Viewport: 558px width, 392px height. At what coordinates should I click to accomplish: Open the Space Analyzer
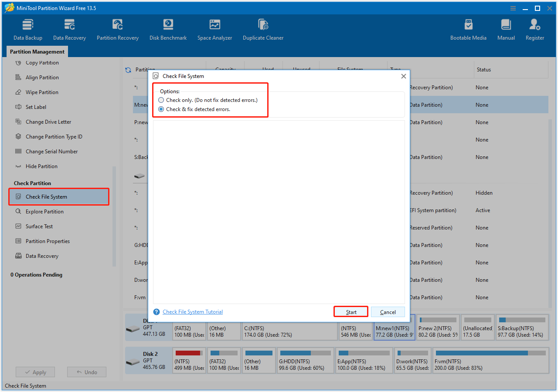[x=214, y=28]
